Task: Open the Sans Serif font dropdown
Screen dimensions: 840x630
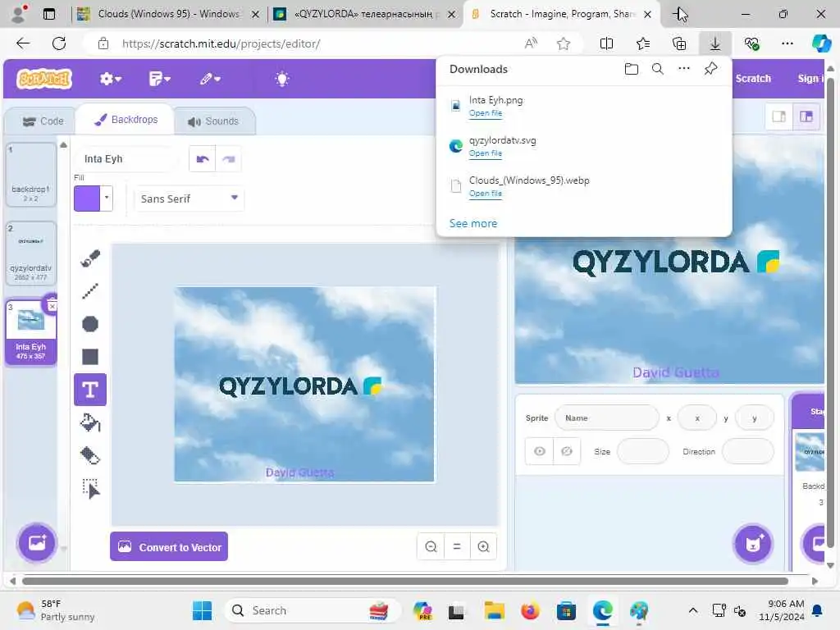Action: [x=189, y=199]
